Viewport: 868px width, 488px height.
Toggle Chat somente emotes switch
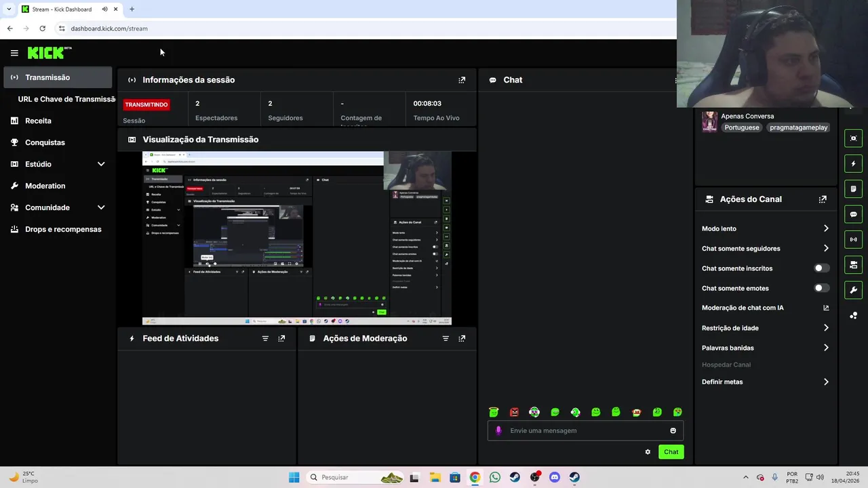click(821, 288)
